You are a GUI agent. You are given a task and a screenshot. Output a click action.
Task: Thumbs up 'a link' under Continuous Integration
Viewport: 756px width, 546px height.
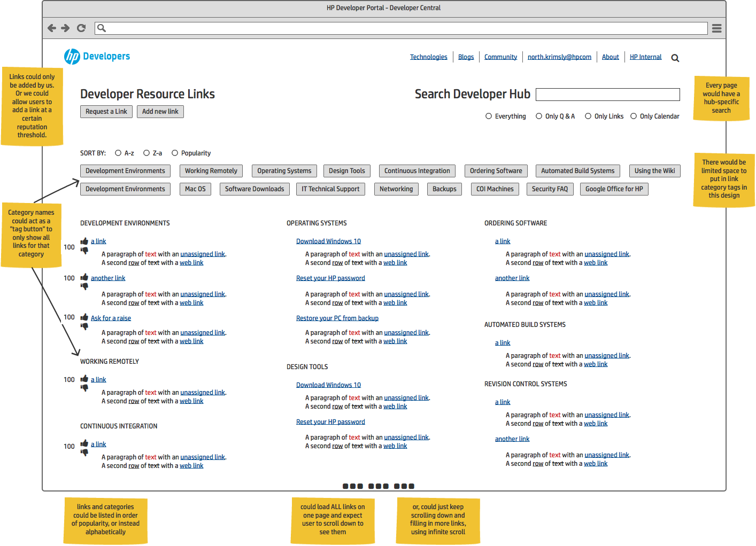click(x=84, y=443)
